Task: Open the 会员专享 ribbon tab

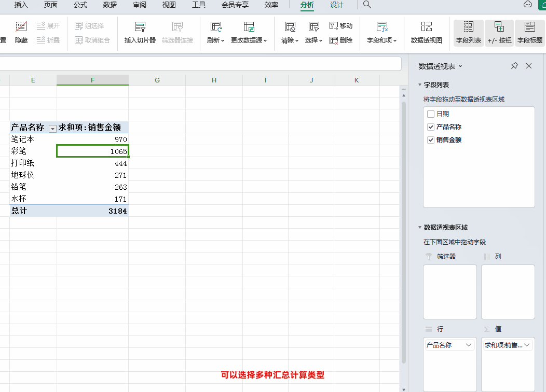Action: (x=235, y=5)
